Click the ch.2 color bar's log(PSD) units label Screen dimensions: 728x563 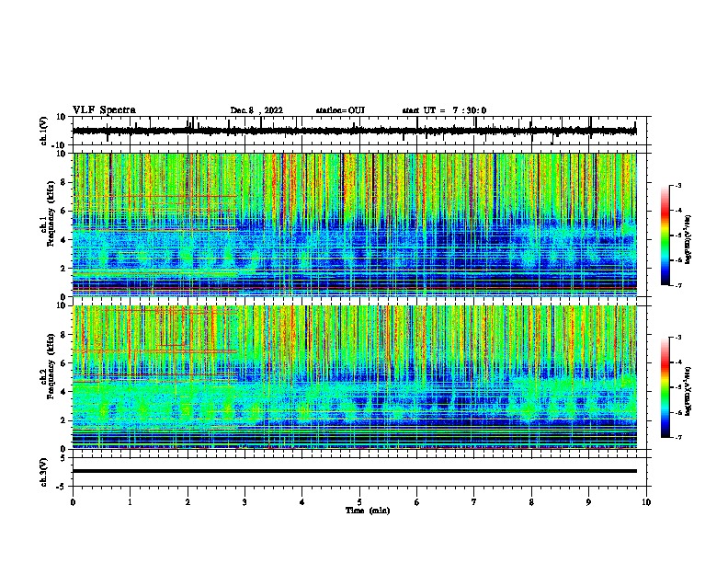[x=688, y=391]
